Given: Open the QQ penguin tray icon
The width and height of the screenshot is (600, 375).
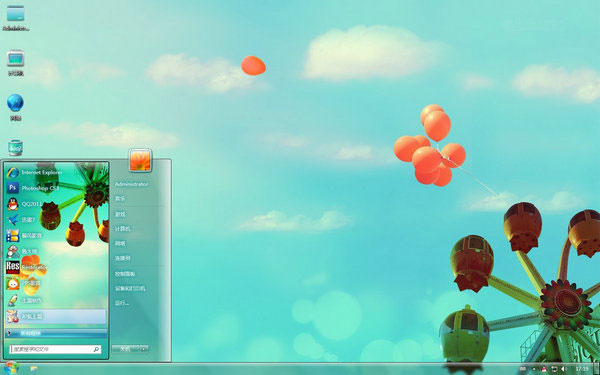Looking at the screenshot, I should pos(544,369).
